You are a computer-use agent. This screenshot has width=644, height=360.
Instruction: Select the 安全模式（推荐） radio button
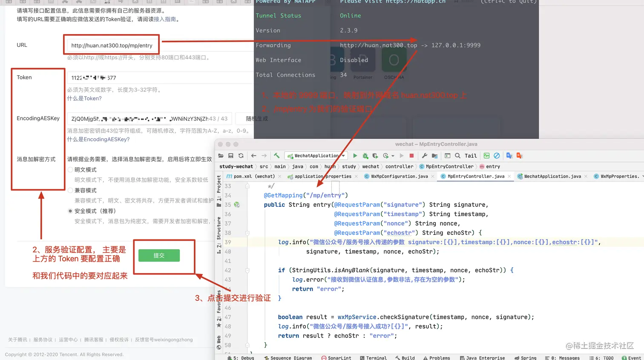pyautogui.click(x=70, y=211)
